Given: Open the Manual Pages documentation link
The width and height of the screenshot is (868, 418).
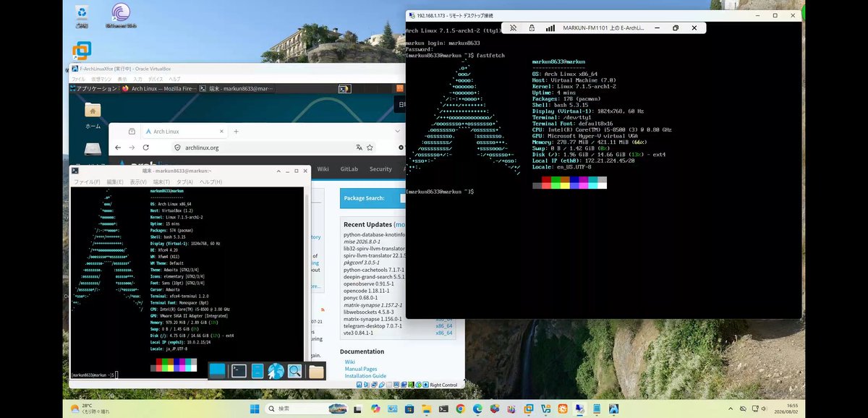Looking at the screenshot, I should 361,369.
